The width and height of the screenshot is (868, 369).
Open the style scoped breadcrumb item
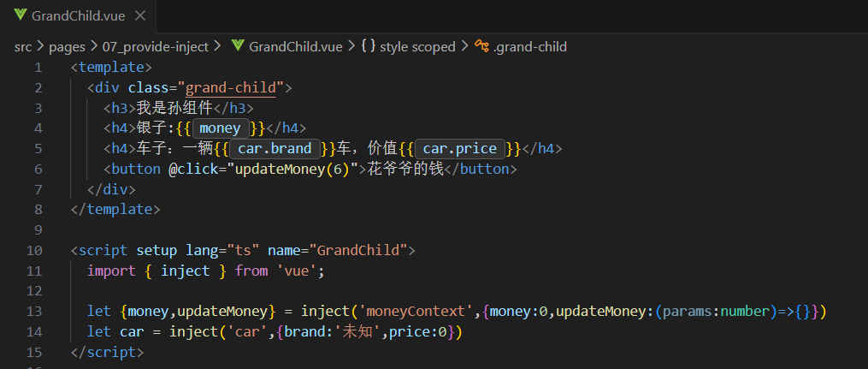(417, 47)
